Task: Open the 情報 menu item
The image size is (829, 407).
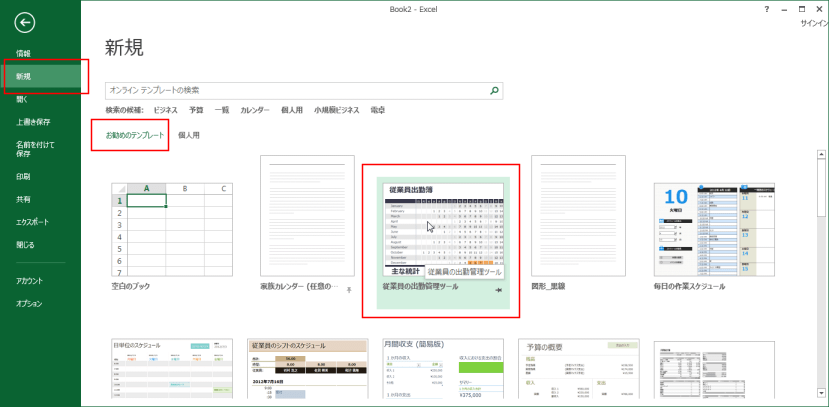Action: (23, 53)
